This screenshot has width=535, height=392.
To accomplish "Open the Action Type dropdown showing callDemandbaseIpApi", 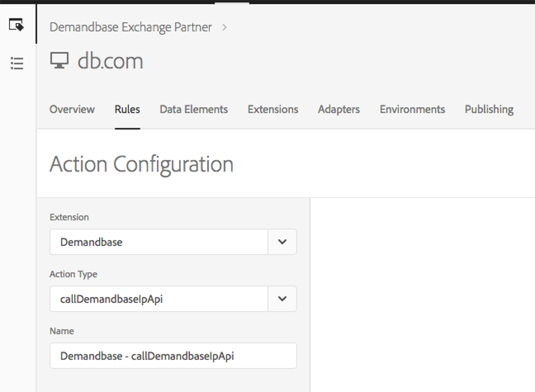I will [x=174, y=299].
